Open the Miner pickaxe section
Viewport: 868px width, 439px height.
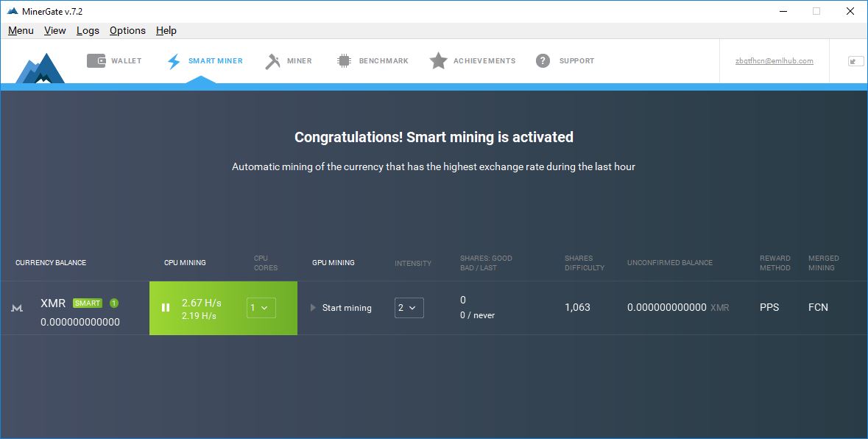272,61
